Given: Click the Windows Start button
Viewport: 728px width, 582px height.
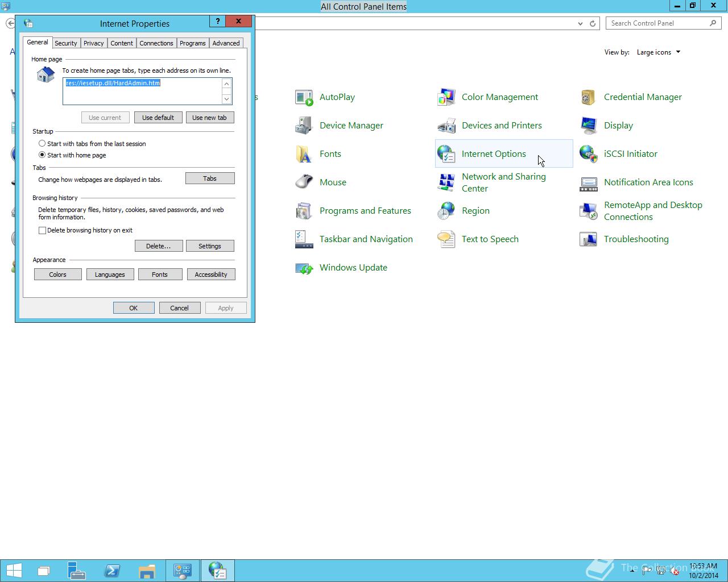Looking at the screenshot, I should [14, 571].
